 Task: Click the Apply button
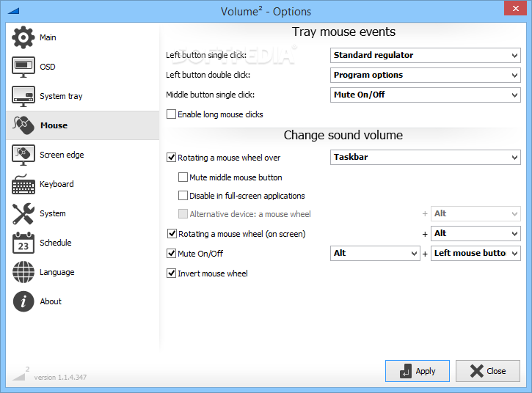point(418,371)
